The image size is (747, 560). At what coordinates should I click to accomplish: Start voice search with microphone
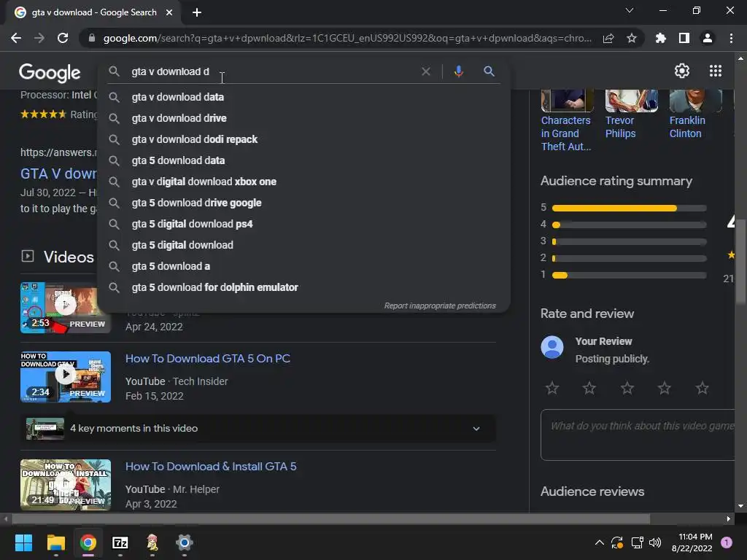click(x=458, y=71)
